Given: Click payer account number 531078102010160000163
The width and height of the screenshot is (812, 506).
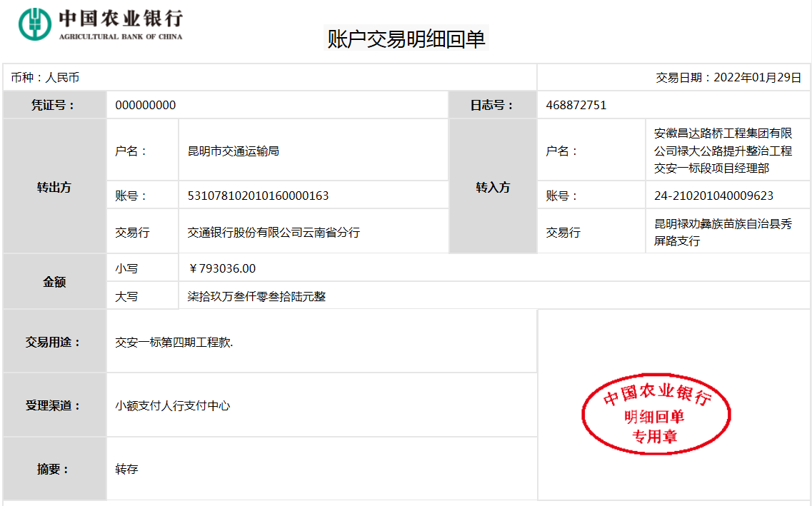Looking at the screenshot, I should pos(258,196).
